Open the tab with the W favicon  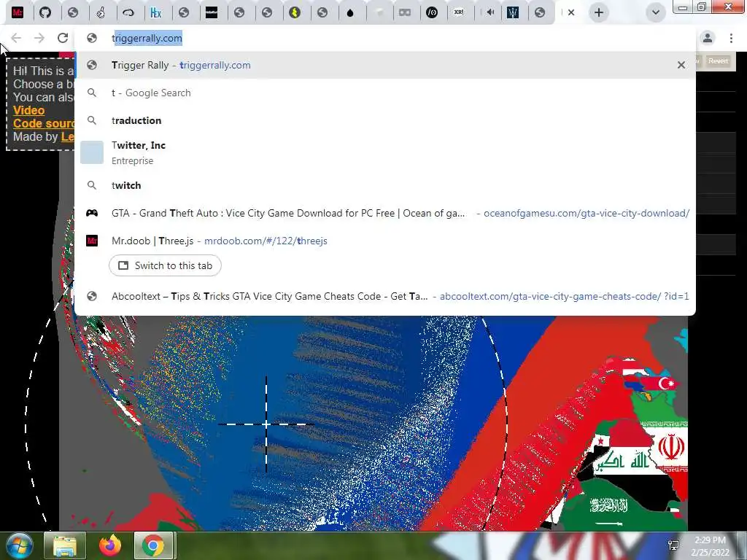click(513, 12)
